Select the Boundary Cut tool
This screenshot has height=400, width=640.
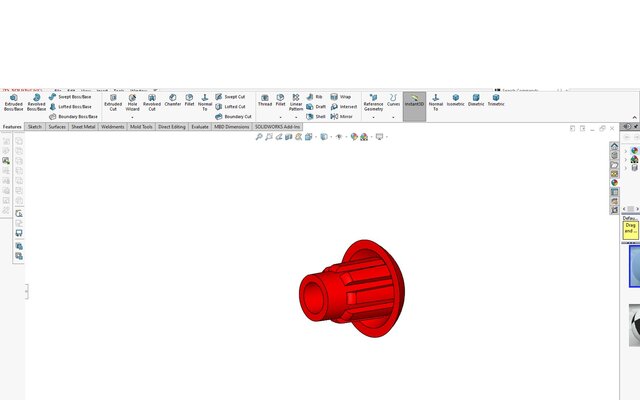[x=233, y=117]
